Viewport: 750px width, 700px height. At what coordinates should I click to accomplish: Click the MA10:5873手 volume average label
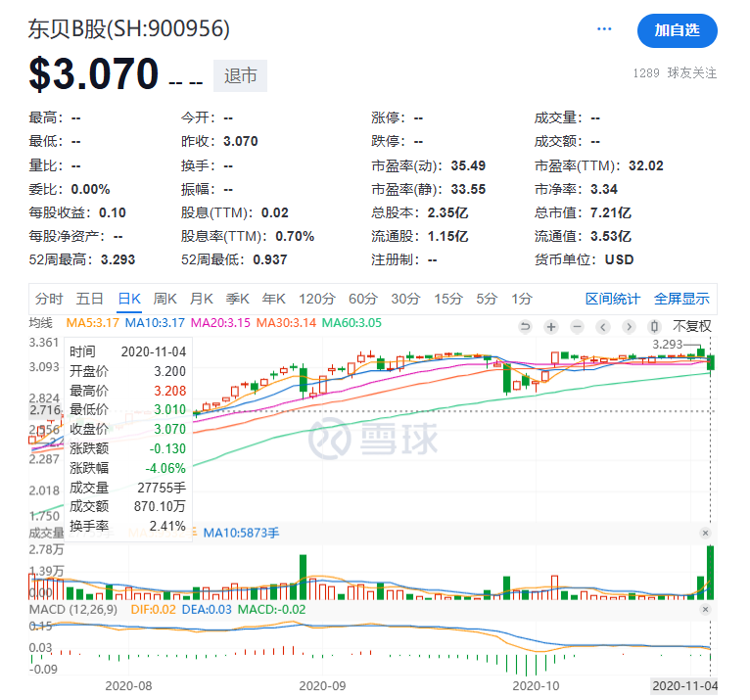pos(241,533)
